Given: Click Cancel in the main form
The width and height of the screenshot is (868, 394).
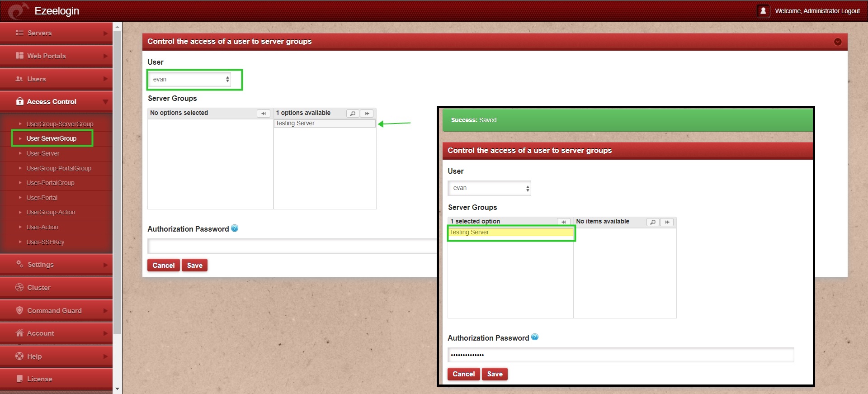Looking at the screenshot, I should tap(164, 265).
